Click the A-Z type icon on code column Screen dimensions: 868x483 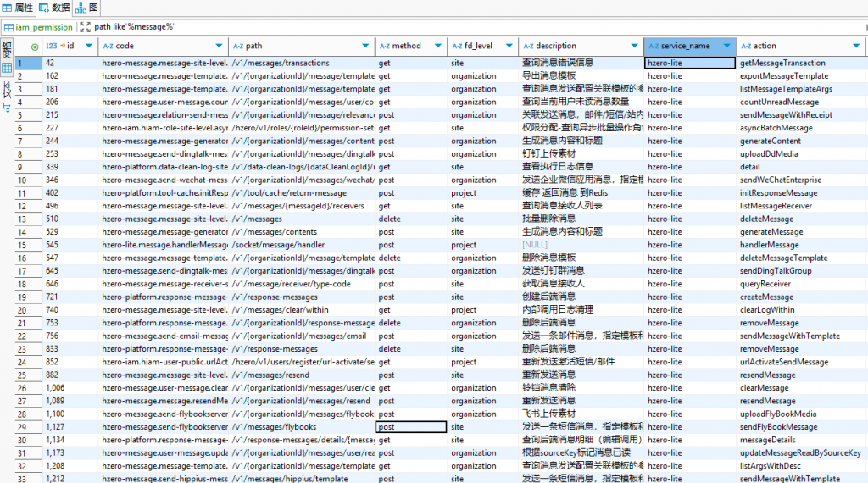[x=108, y=46]
